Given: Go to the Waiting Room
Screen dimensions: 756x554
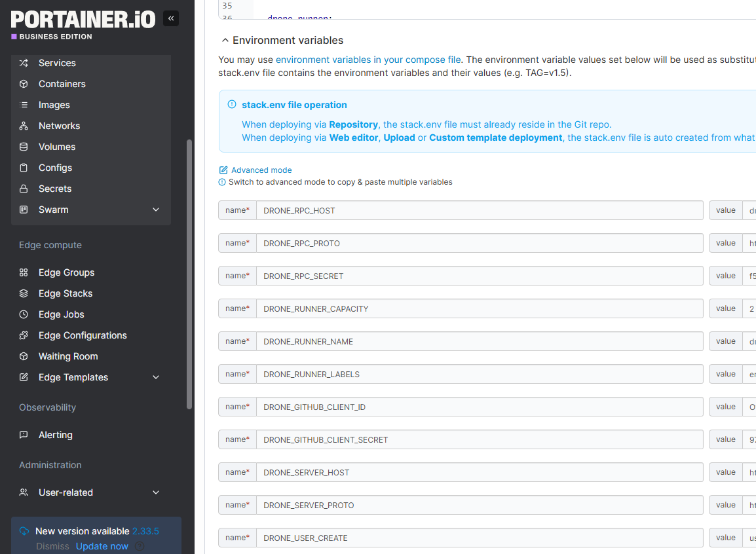Looking at the screenshot, I should pos(68,356).
